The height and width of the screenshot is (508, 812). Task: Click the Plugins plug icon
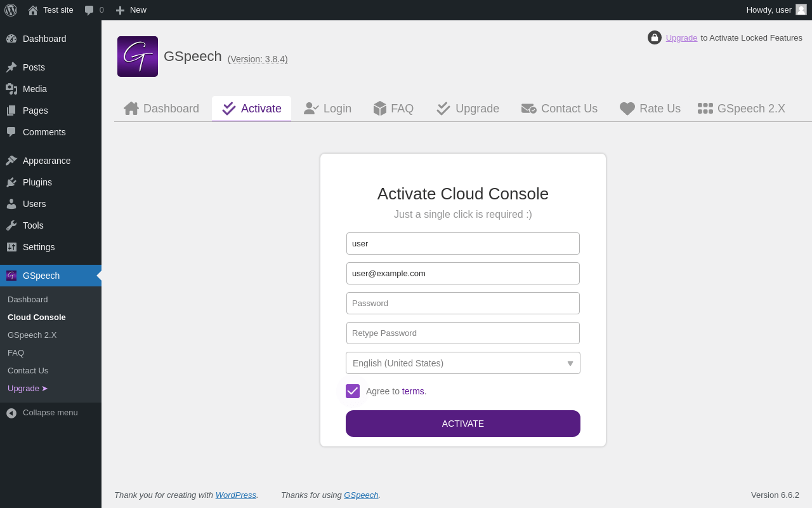(11, 182)
